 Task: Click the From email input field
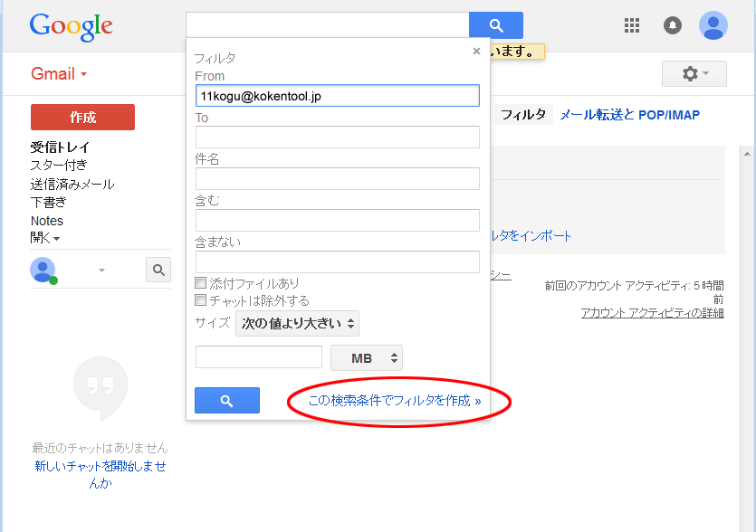click(337, 96)
